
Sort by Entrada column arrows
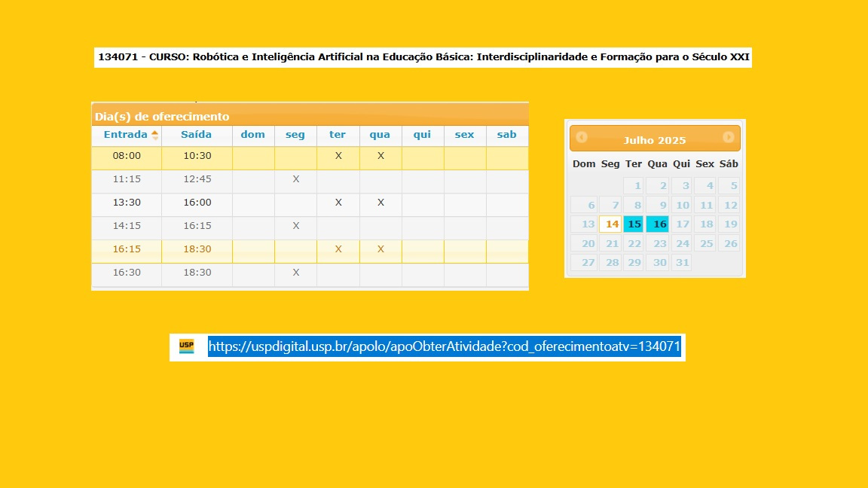click(154, 135)
